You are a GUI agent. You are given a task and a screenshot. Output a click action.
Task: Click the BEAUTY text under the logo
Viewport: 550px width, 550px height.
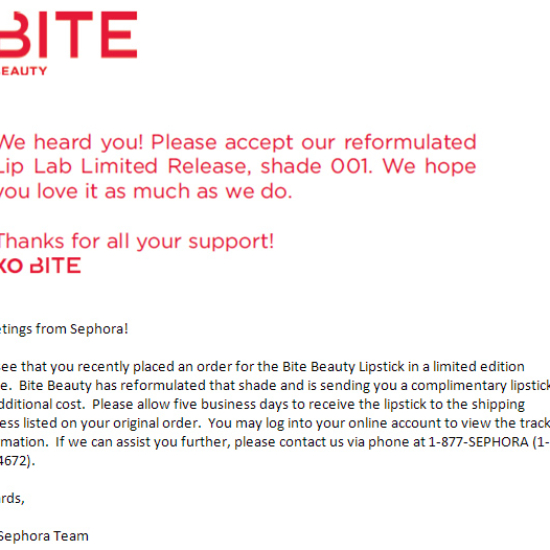23,71
